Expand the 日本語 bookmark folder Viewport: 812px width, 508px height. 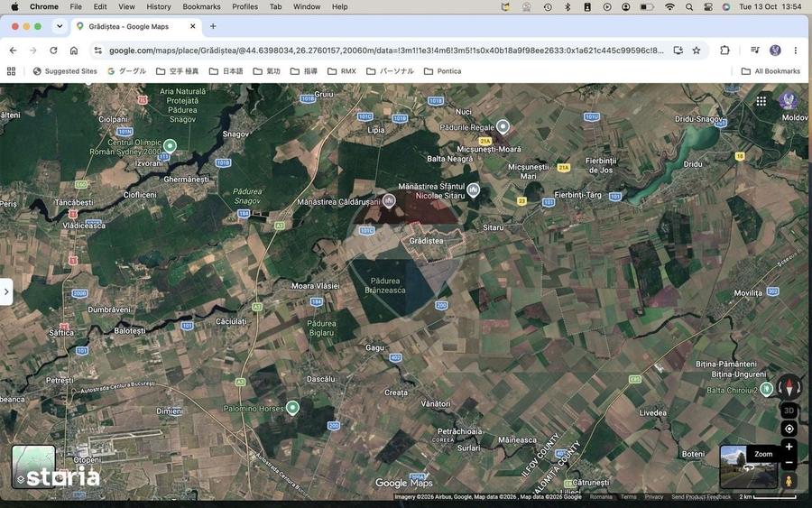point(226,71)
